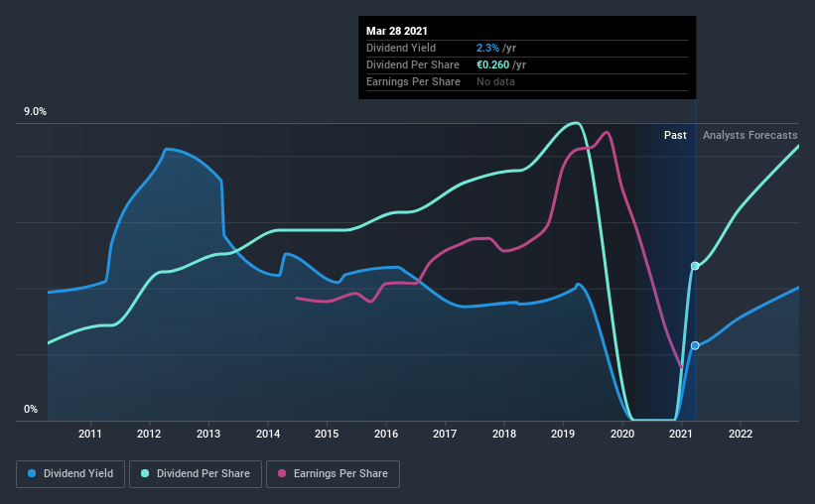Click the Mar 28 2021 tooltip date header
This screenshot has height=504, width=815.
[x=397, y=31]
